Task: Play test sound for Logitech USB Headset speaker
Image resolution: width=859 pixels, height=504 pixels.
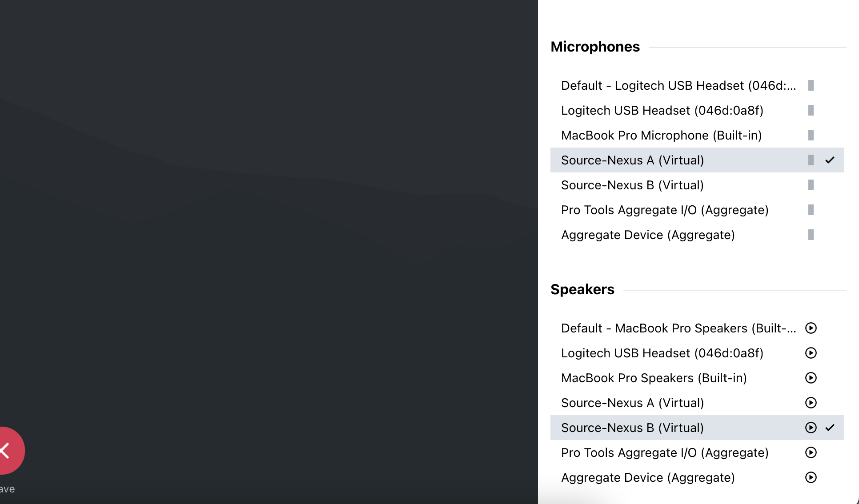Action: click(811, 353)
